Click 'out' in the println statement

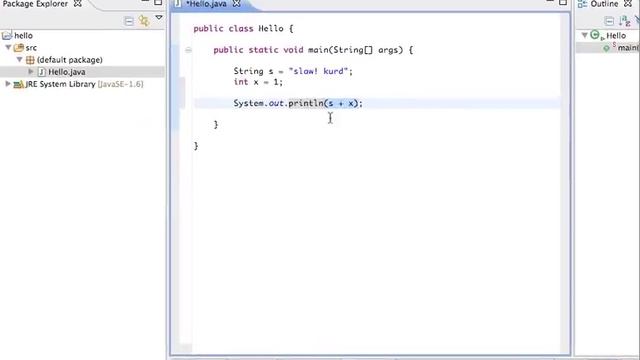pos(276,103)
